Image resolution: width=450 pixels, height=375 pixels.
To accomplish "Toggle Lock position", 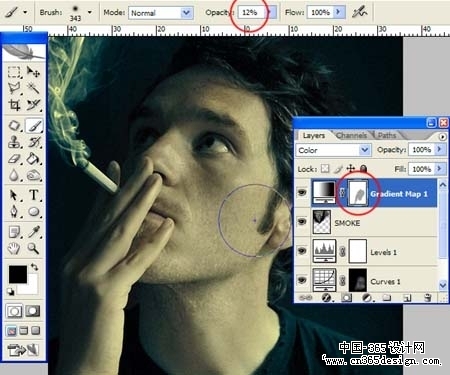I will coord(351,169).
